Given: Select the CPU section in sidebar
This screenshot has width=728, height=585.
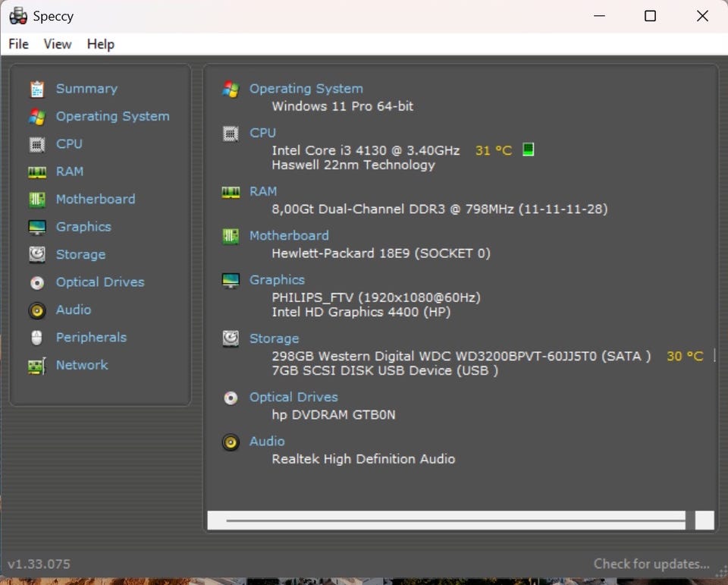Looking at the screenshot, I should click(69, 144).
